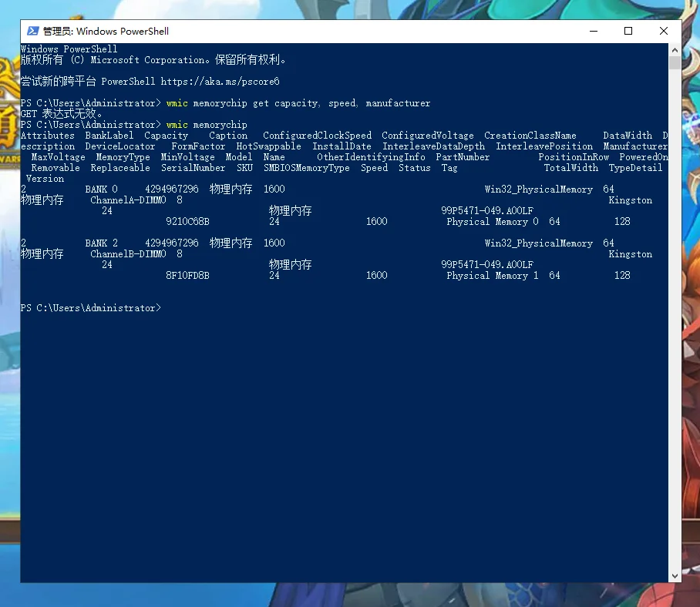The width and height of the screenshot is (700, 607).
Task: Click the URL https://aka.ms/pscore6
Action: pyautogui.click(x=220, y=81)
